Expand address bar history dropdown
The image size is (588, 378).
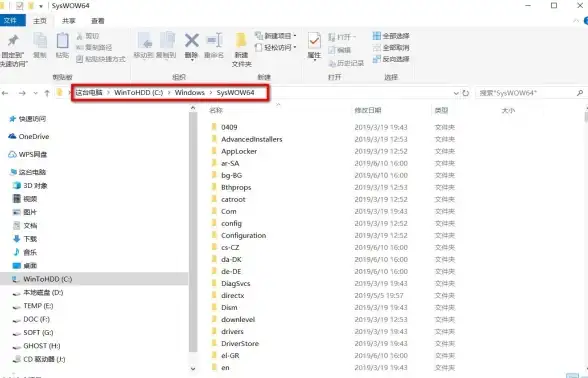tap(456, 93)
